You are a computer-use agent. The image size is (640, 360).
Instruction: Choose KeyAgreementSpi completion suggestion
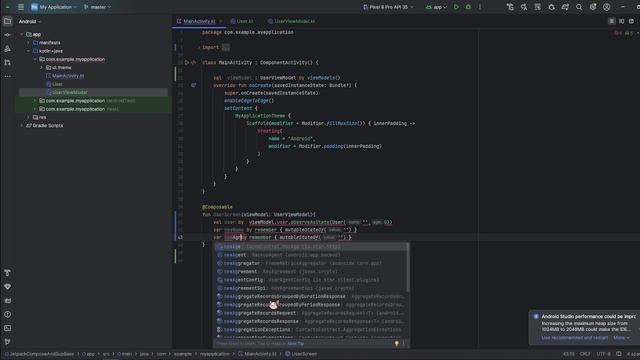311,288
